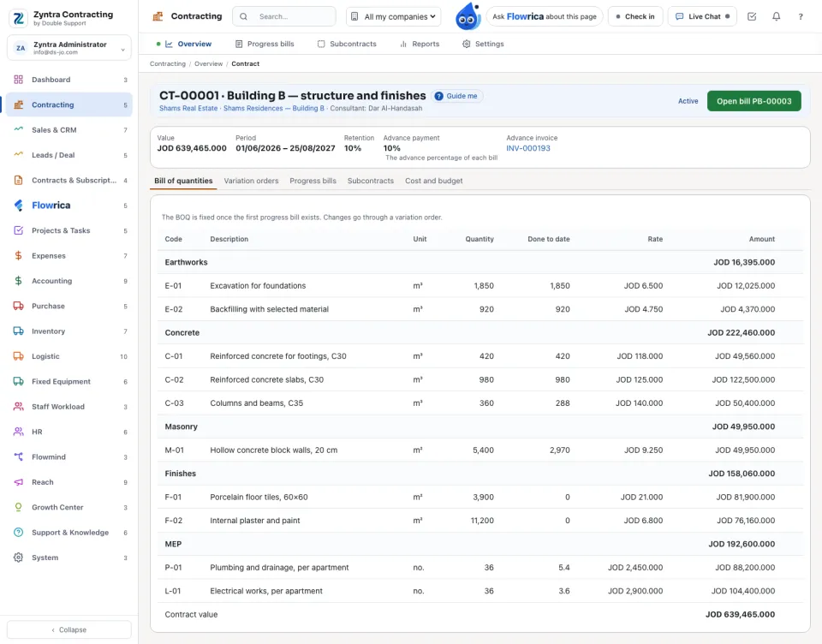Go to the Progress bills top navigation item
Viewport: 822px width, 644px height.
[x=265, y=44]
